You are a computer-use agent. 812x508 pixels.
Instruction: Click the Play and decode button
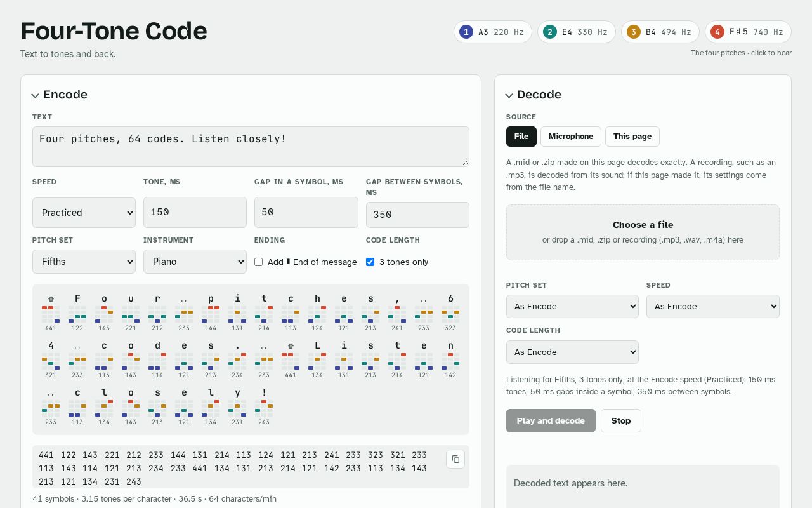551,420
